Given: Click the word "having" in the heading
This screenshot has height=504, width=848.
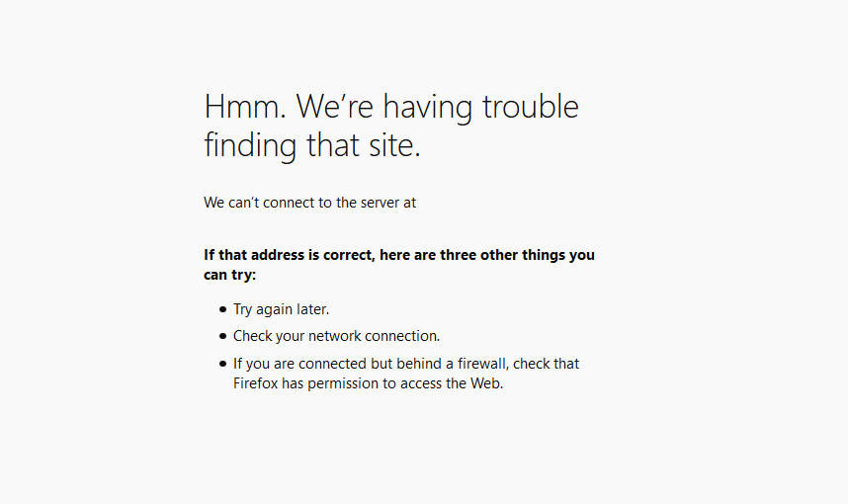Looking at the screenshot, I should (428, 107).
